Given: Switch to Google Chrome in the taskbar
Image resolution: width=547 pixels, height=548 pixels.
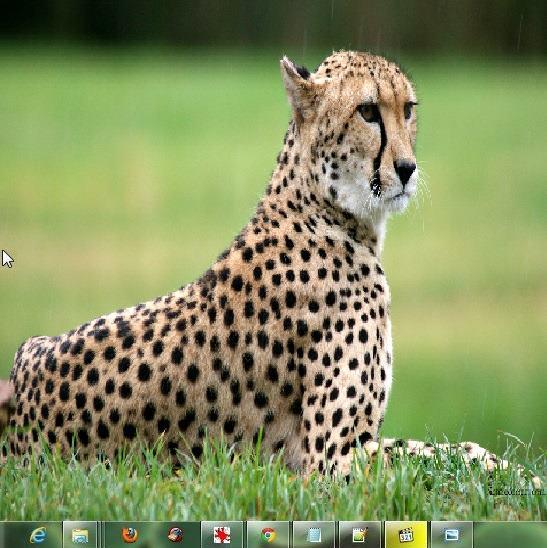Looking at the screenshot, I should click(x=268, y=535).
